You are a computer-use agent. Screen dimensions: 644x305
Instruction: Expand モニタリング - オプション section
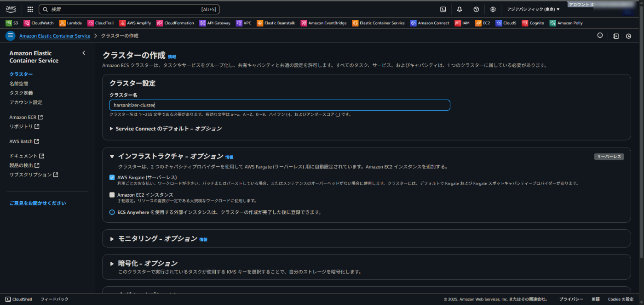(112, 239)
